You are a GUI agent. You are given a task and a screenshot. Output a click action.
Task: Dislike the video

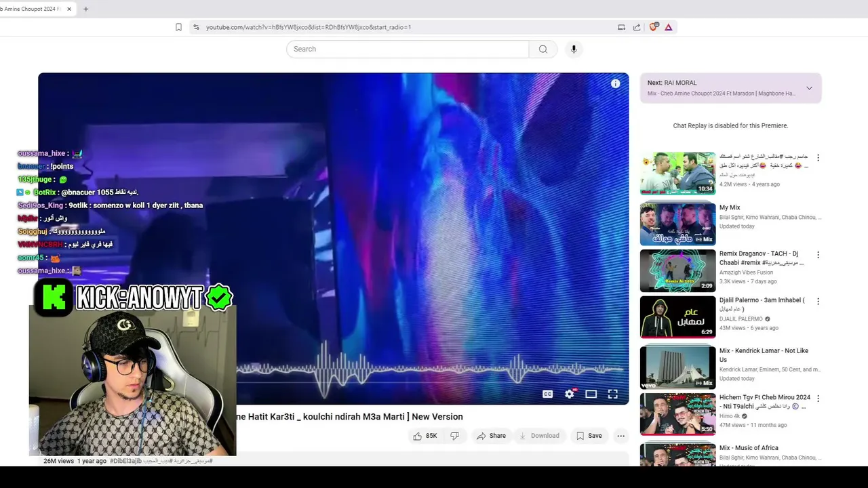coord(454,436)
